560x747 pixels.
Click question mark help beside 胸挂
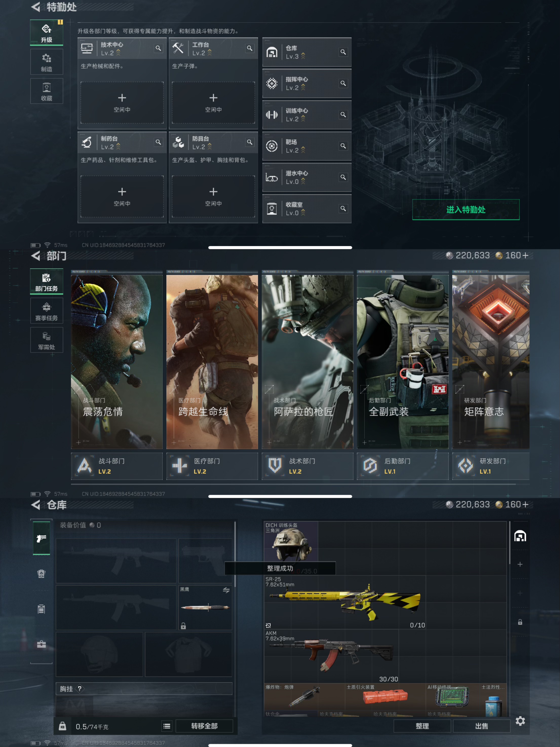pyautogui.click(x=80, y=688)
